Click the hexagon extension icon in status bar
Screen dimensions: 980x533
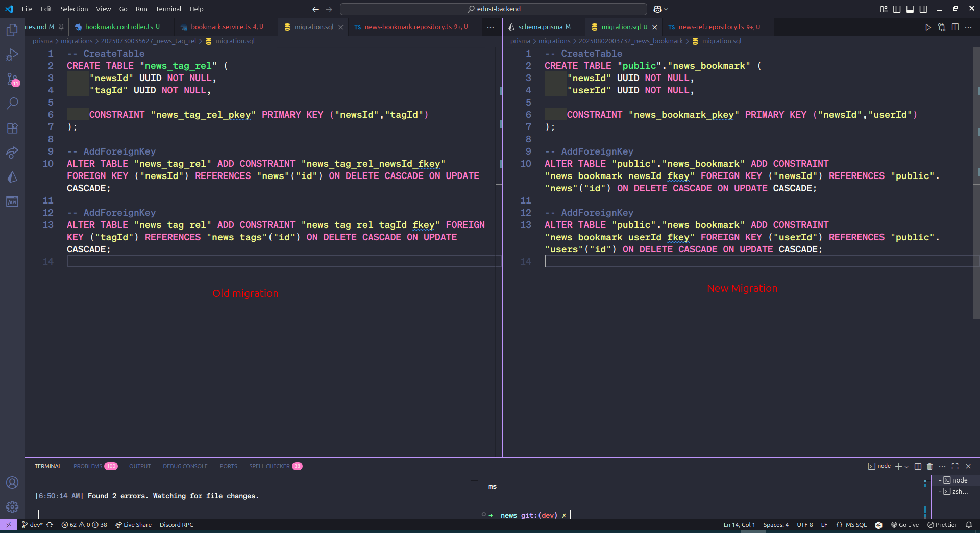pyautogui.click(x=878, y=525)
